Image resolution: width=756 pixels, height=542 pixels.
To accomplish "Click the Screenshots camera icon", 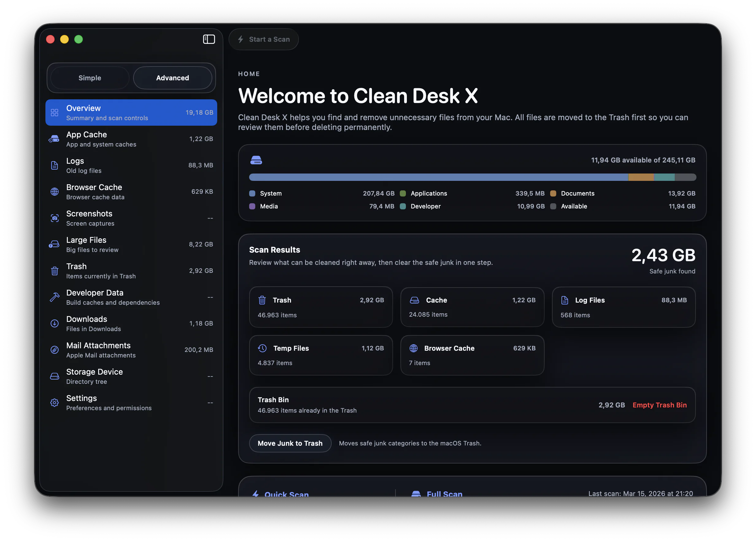I will click(55, 218).
